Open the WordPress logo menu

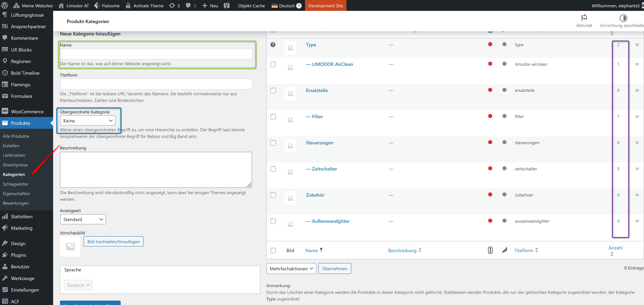pos(5,5)
